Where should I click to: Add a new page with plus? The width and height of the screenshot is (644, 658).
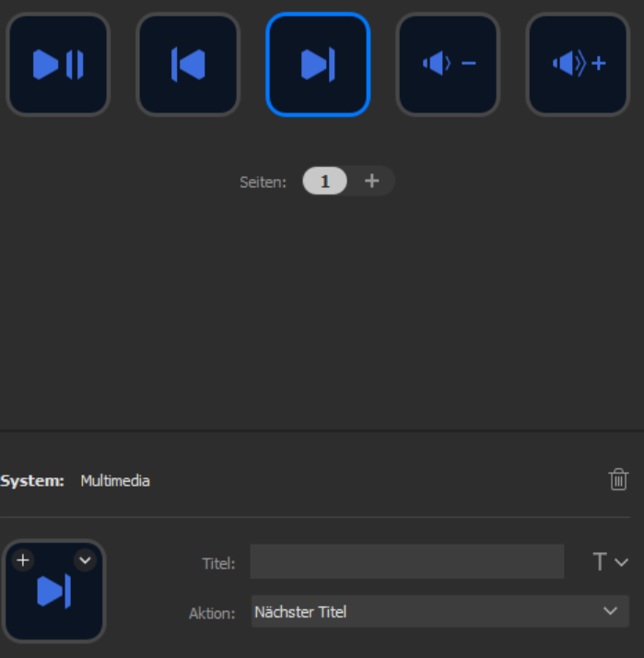pyautogui.click(x=371, y=182)
